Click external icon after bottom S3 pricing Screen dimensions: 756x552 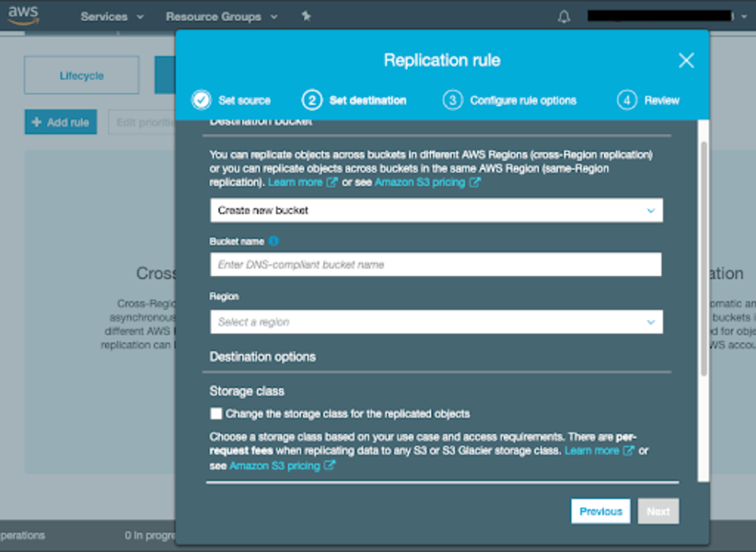(330, 466)
